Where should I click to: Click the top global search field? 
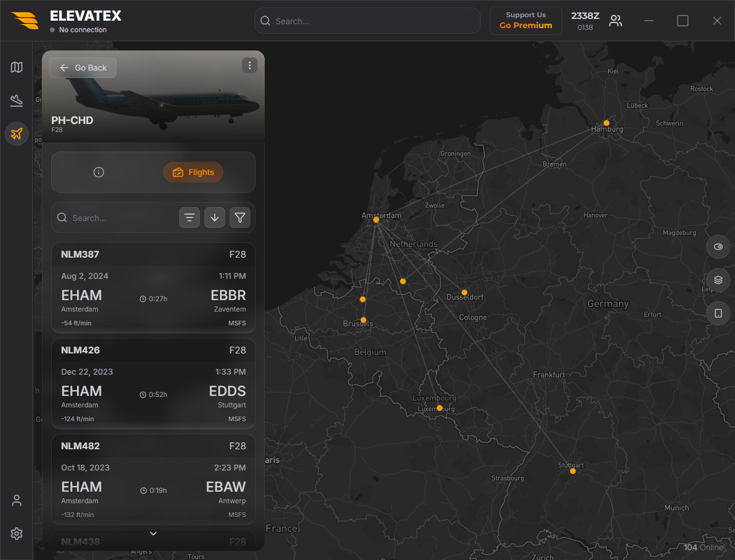367,21
